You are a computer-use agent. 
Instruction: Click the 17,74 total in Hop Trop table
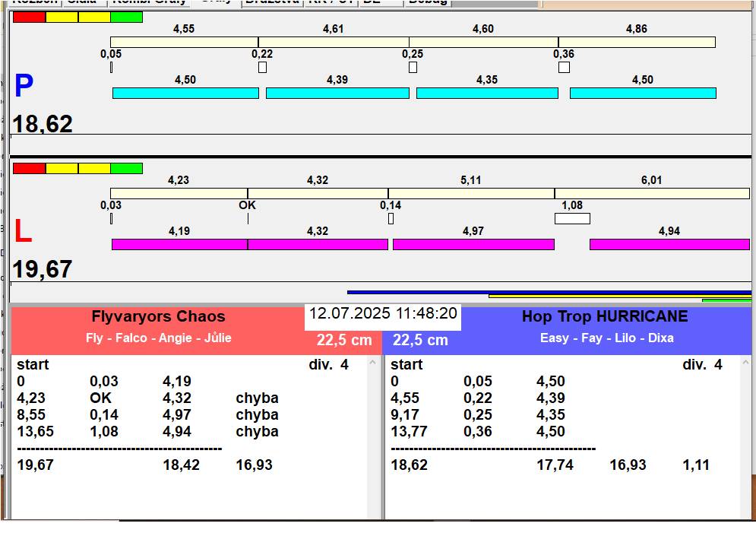point(555,465)
